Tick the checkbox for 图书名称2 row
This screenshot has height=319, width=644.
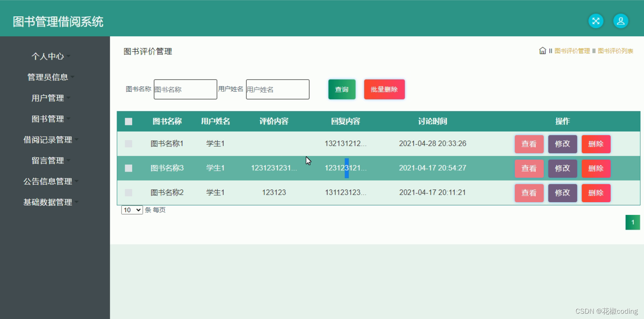coord(128,192)
